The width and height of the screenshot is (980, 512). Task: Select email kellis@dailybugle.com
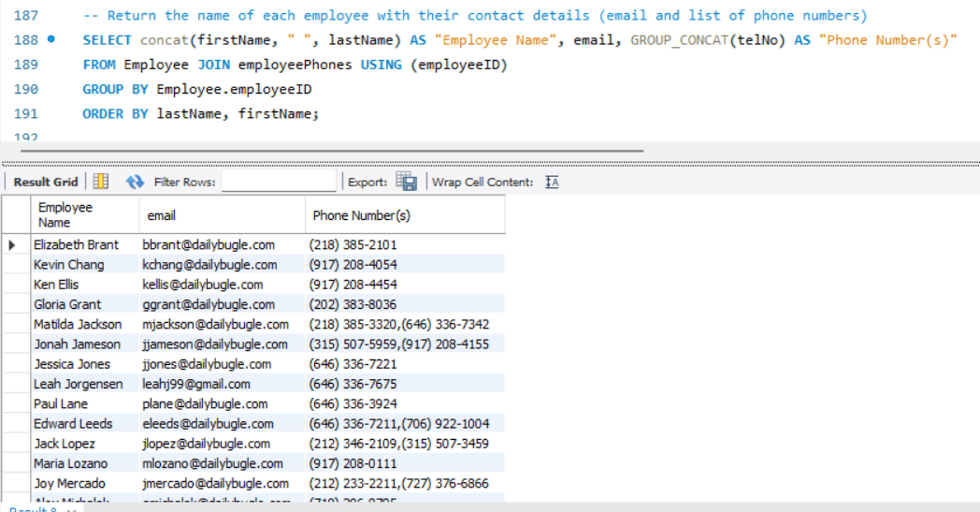tap(223, 285)
